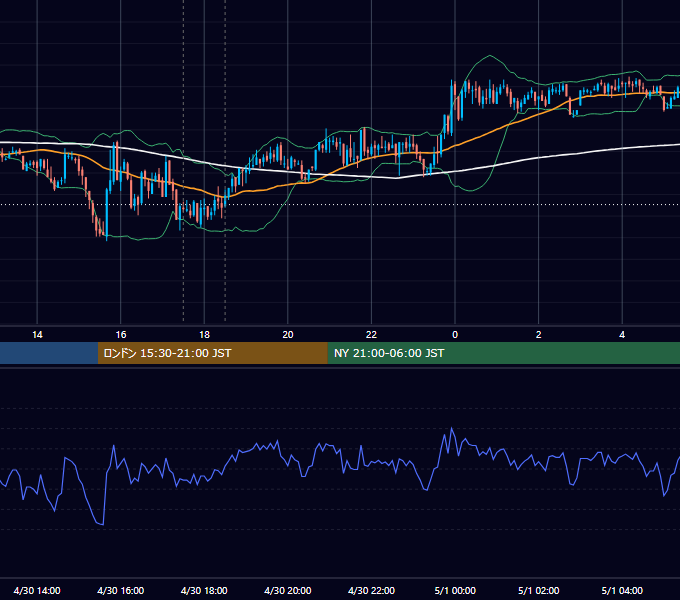This screenshot has width=680, height=600.
Task: Click the blue session bar before London
Action: click(x=49, y=353)
